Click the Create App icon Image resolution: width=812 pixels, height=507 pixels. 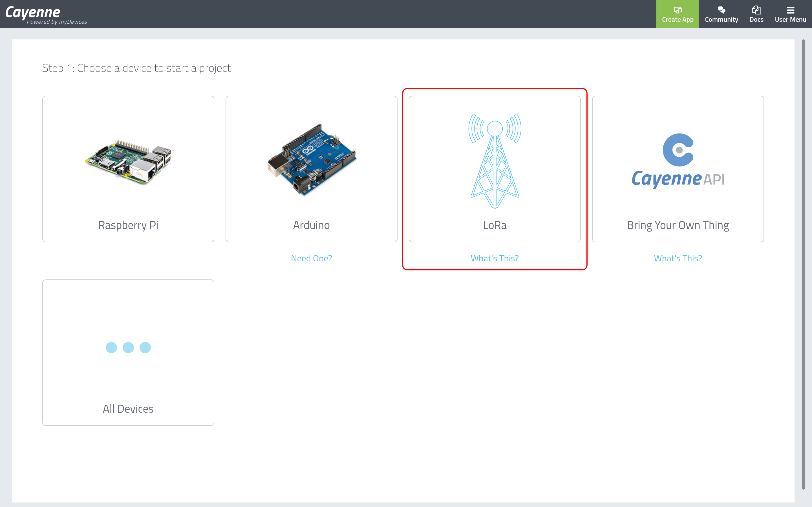click(678, 10)
